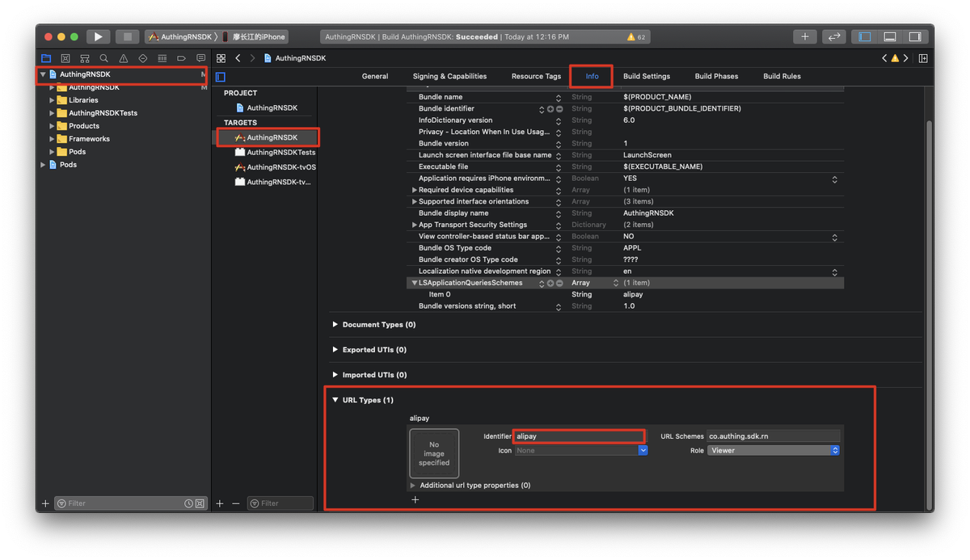This screenshot has width=970, height=560.
Task: Click the code review arrows button
Action: [x=833, y=36]
